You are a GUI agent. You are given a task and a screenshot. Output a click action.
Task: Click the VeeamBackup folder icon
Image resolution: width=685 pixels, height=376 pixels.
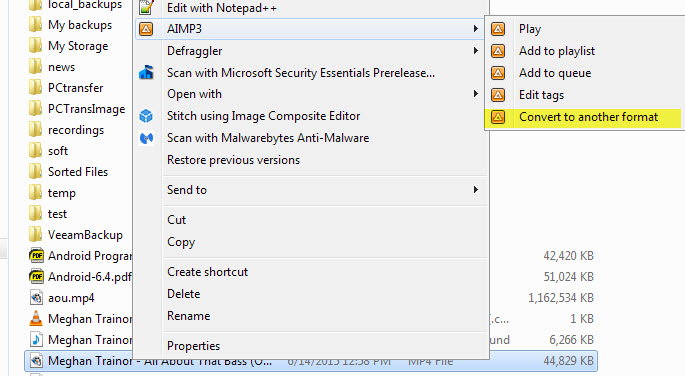tap(35, 235)
